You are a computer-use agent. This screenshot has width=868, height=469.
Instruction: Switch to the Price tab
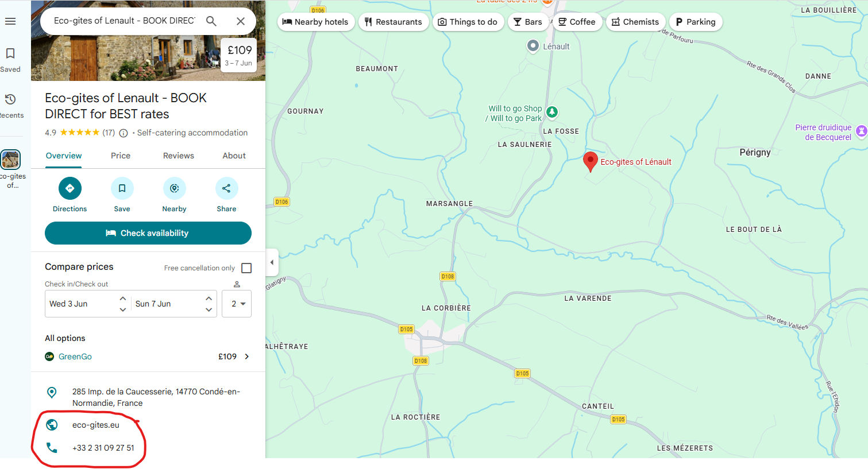(x=121, y=156)
